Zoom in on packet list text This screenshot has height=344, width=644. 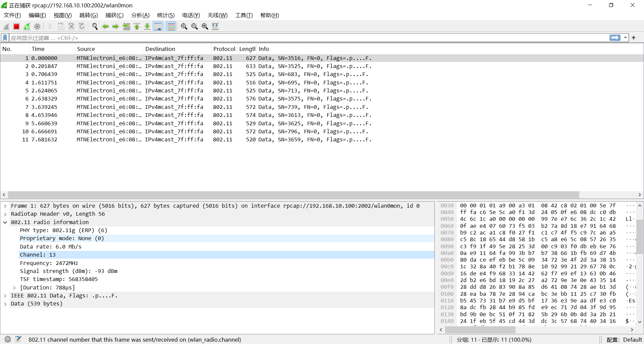[x=184, y=26]
